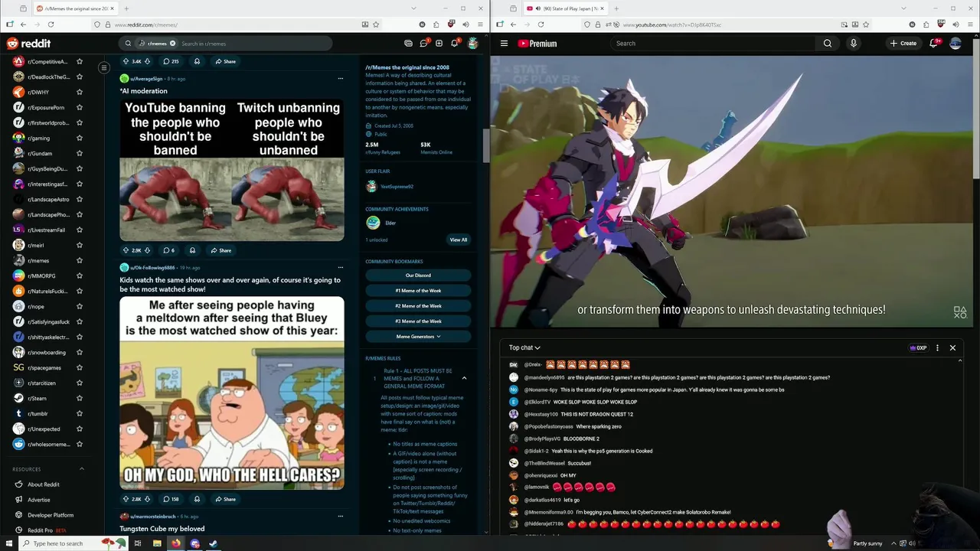The image size is (980, 551).
Task: Open Reddit chat messages icon
Action: click(x=423, y=44)
